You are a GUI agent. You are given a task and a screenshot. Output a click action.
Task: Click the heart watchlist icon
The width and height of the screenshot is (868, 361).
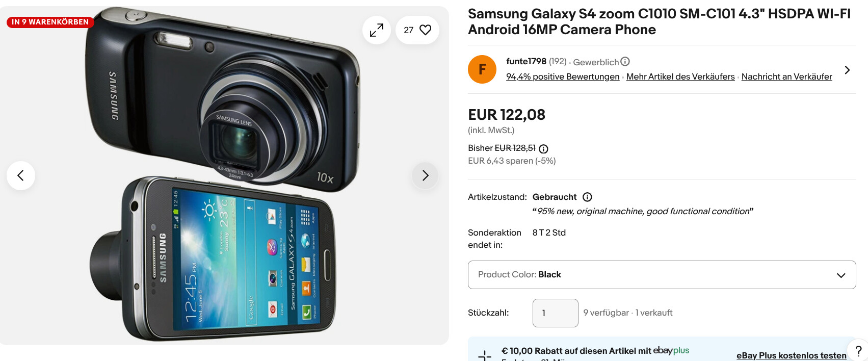click(x=425, y=30)
